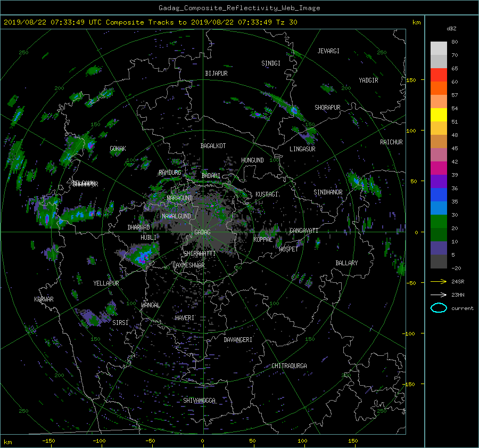Image resolution: width=479 pixels, height=448 pixels.
Task: Click the HUNGUND city label
Action: coord(252,160)
